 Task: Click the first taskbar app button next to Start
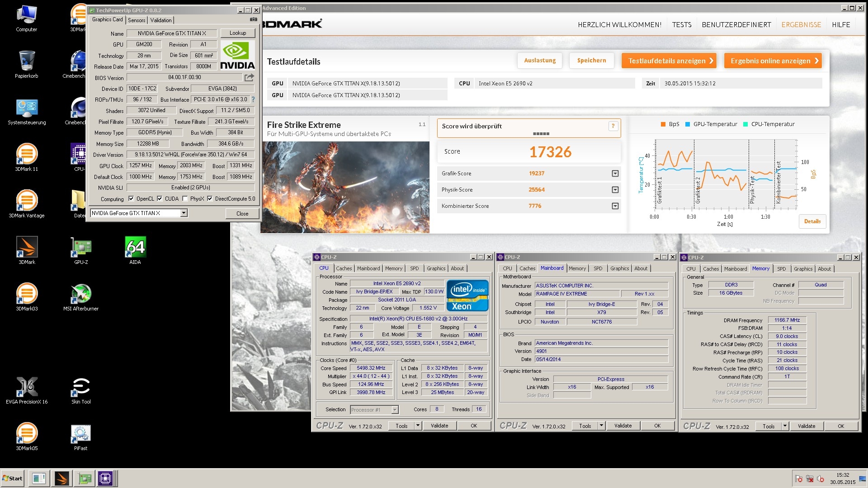pos(39,478)
